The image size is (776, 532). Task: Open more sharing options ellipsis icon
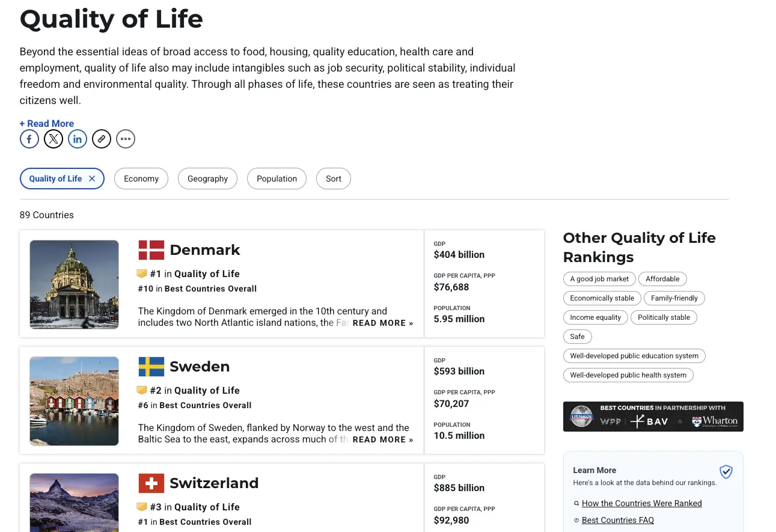pyautogui.click(x=126, y=139)
